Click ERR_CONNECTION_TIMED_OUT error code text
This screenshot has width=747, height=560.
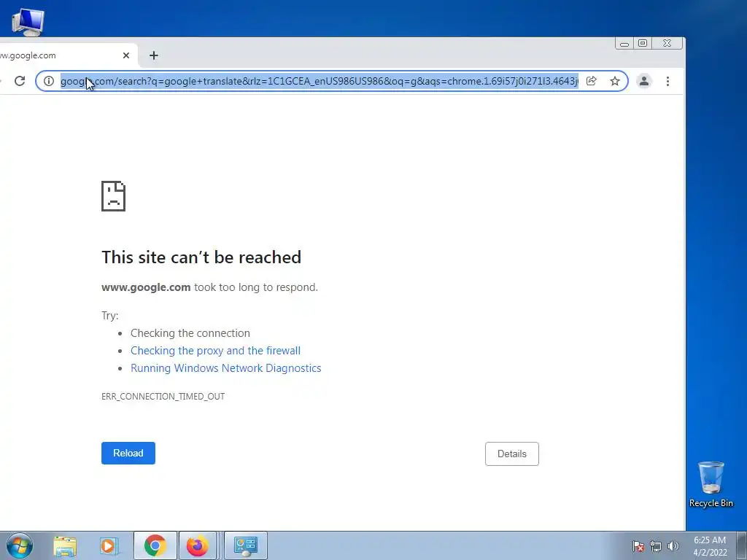163,396
